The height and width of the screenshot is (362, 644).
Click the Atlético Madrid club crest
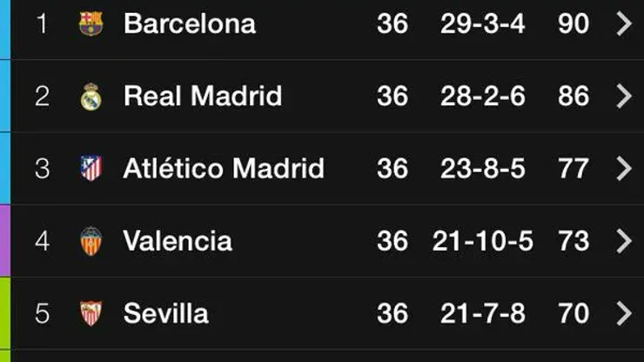91,168
